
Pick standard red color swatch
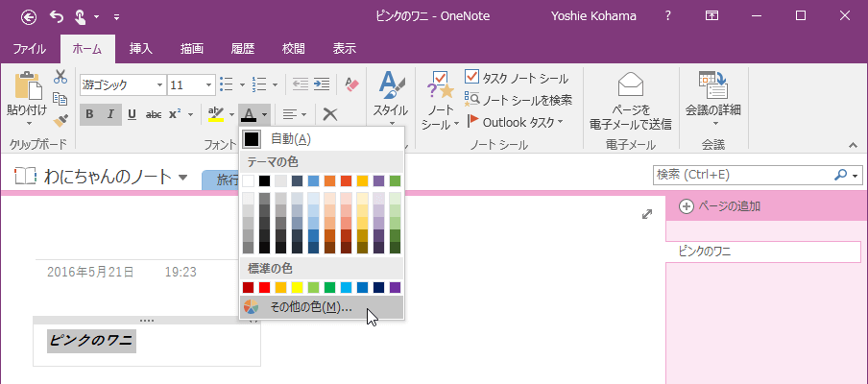(265, 287)
